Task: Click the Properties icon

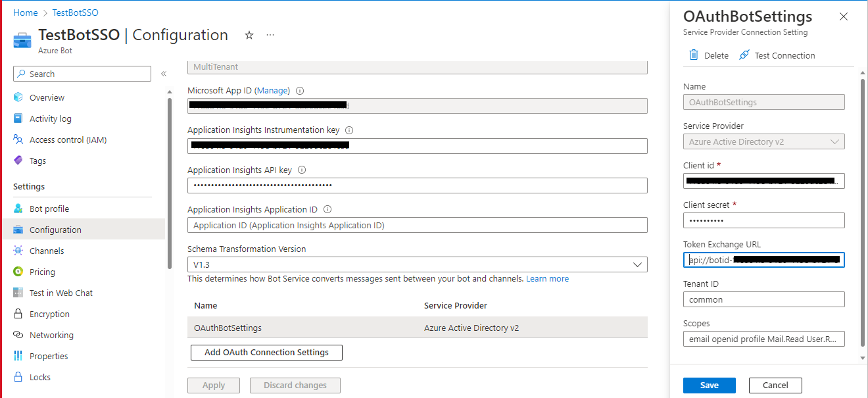Action: [x=18, y=356]
